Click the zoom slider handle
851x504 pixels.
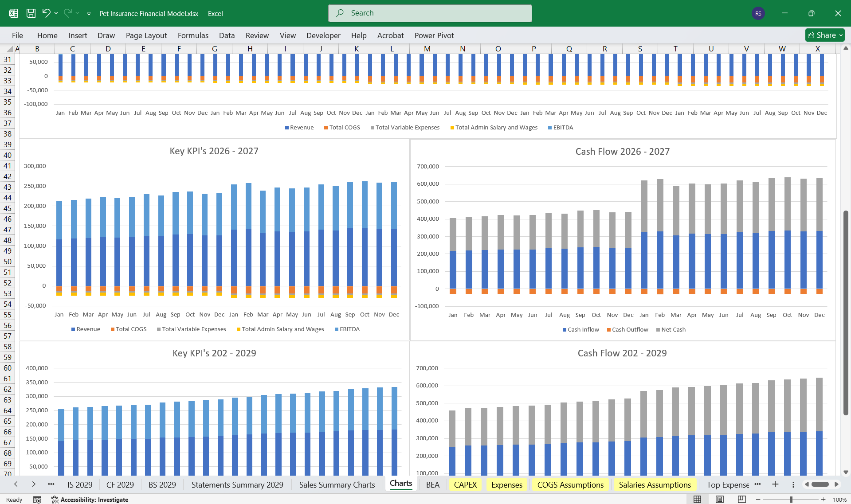pyautogui.click(x=792, y=499)
